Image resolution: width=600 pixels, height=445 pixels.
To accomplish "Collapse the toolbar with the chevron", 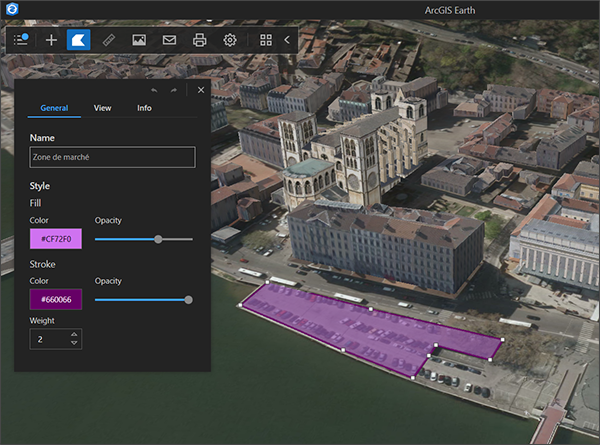I will click(287, 40).
